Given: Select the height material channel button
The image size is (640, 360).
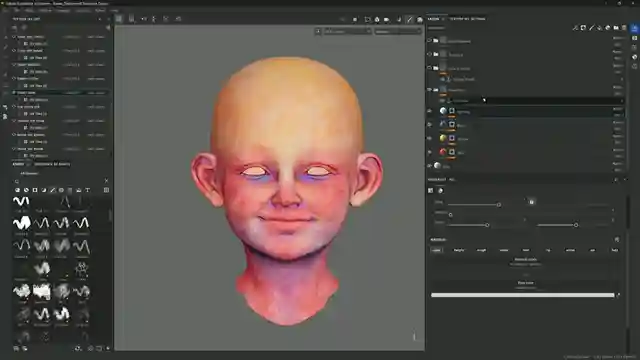Looking at the screenshot, I should pos(459,250).
